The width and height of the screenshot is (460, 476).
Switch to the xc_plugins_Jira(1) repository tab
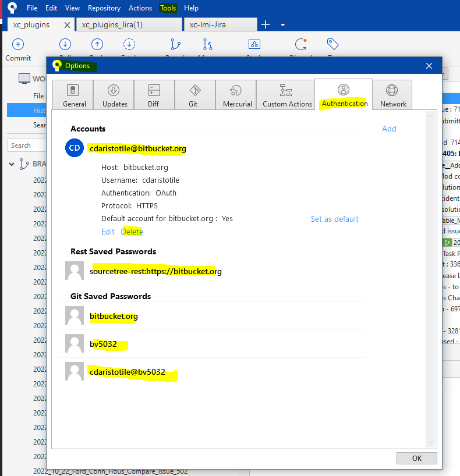(129, 24)
